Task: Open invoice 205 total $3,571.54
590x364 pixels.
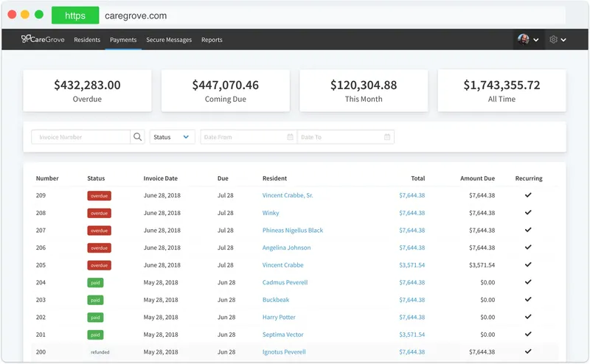Action: coord(412,265)
